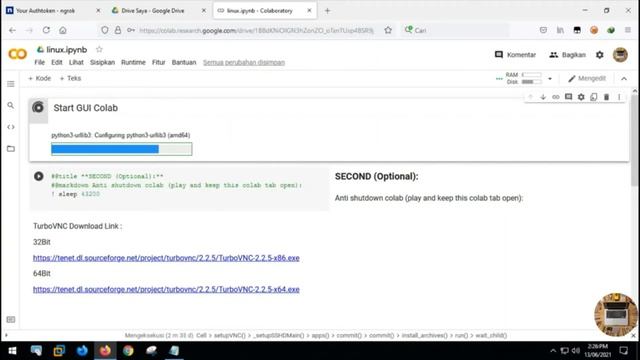Add a comment on the cell

click(568, 97)
